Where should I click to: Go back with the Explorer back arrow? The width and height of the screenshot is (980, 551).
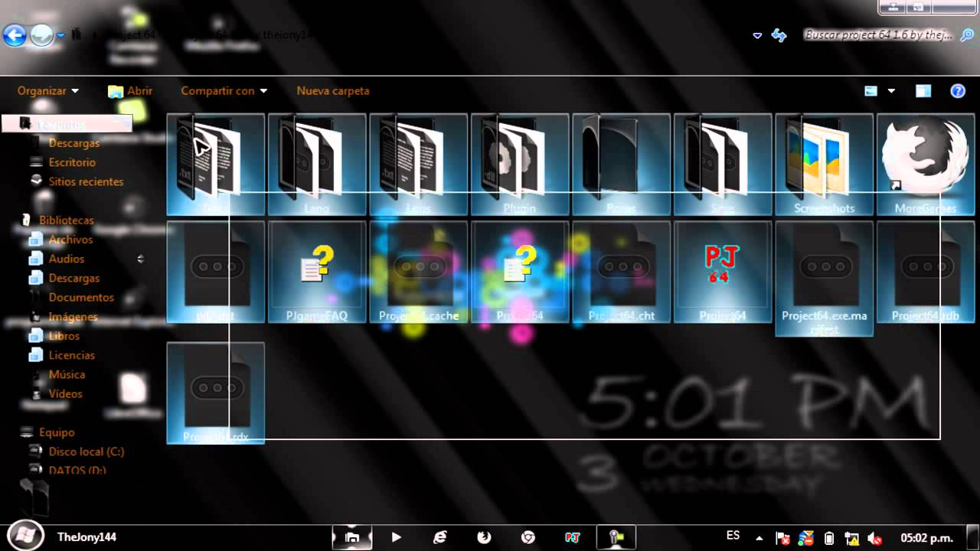[x=15, y=35]
